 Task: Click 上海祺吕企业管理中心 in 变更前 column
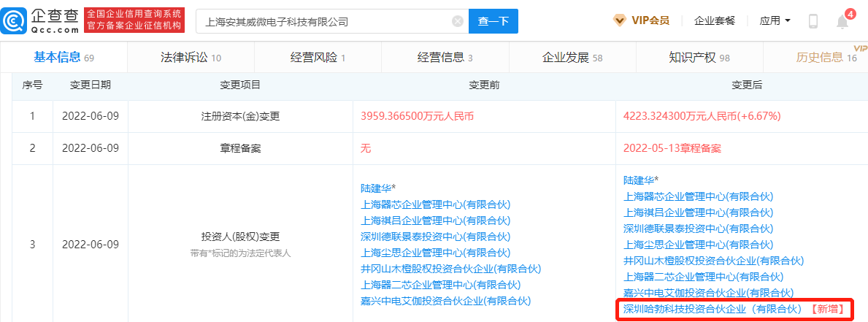point(436,221)
